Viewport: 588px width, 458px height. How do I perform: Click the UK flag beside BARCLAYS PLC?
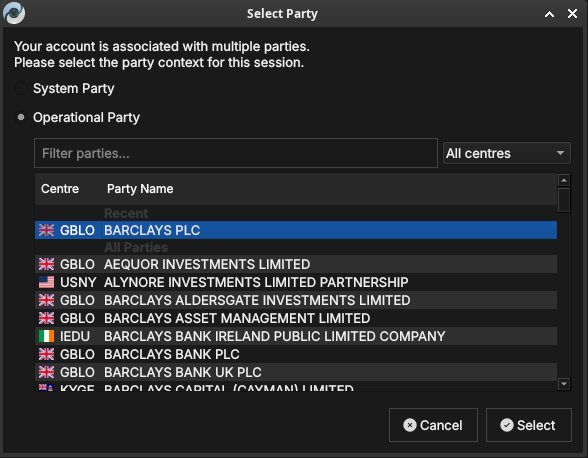tap(46, 230)
